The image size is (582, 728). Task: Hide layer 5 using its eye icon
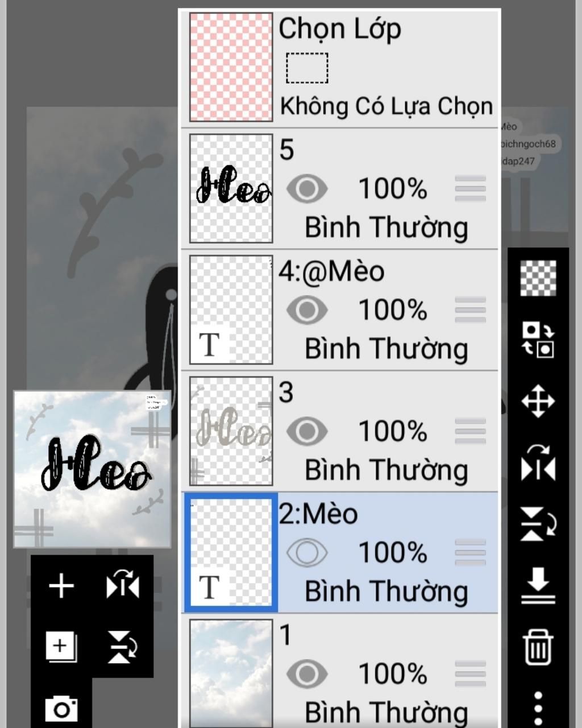tap(307, 189)
